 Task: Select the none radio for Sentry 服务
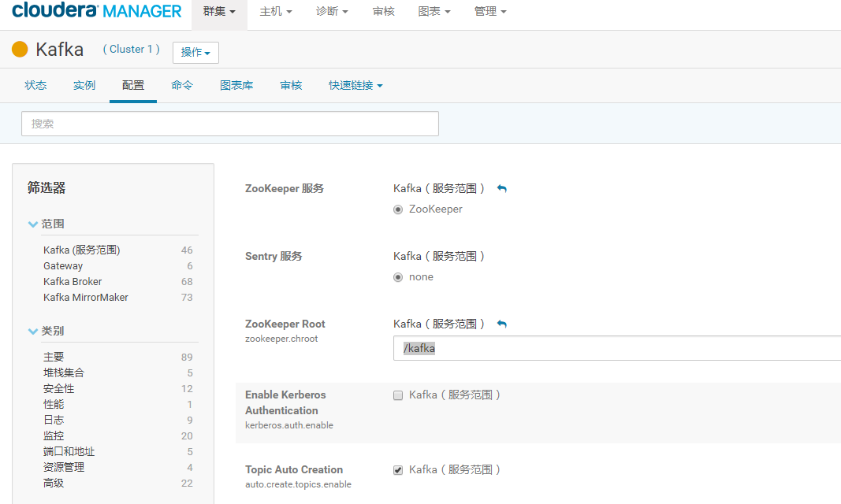click(398, 277)
